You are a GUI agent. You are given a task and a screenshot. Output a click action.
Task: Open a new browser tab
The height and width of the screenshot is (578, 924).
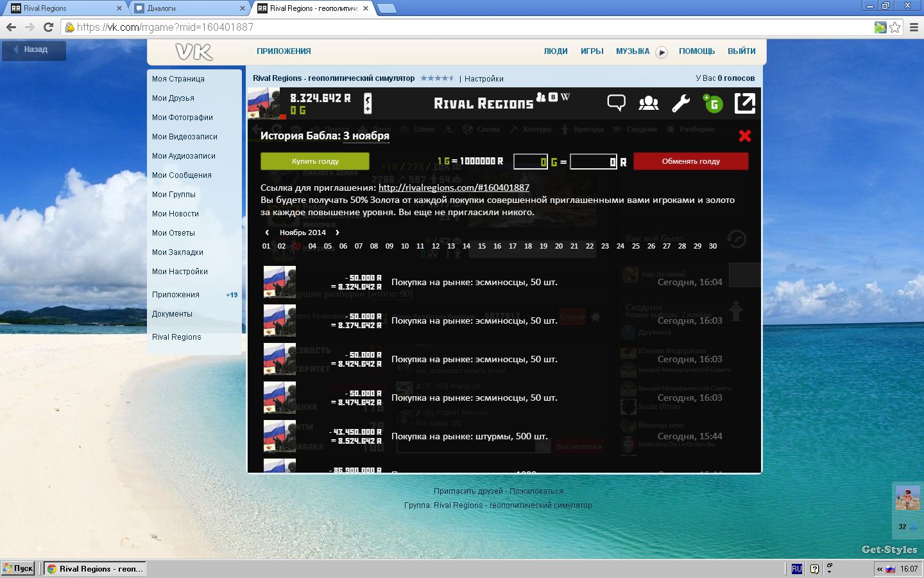pos(386,8)
